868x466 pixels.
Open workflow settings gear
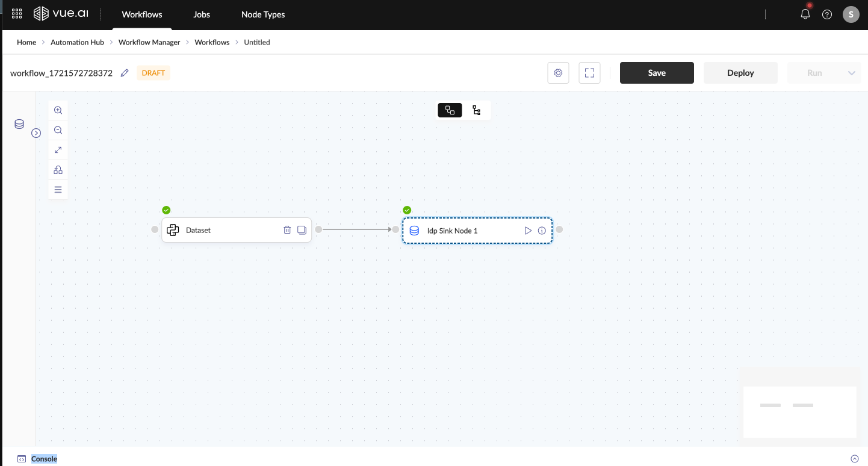point(558,73)
